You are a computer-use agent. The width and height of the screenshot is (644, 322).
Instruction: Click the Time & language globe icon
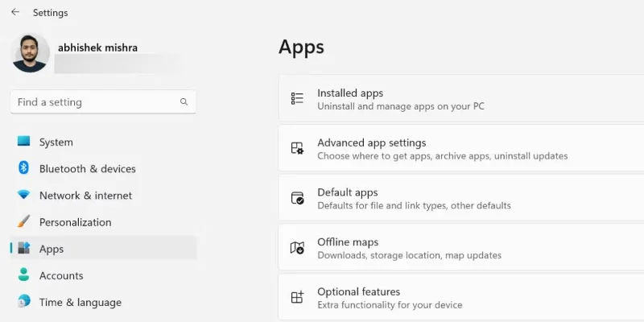coord(24,301)
